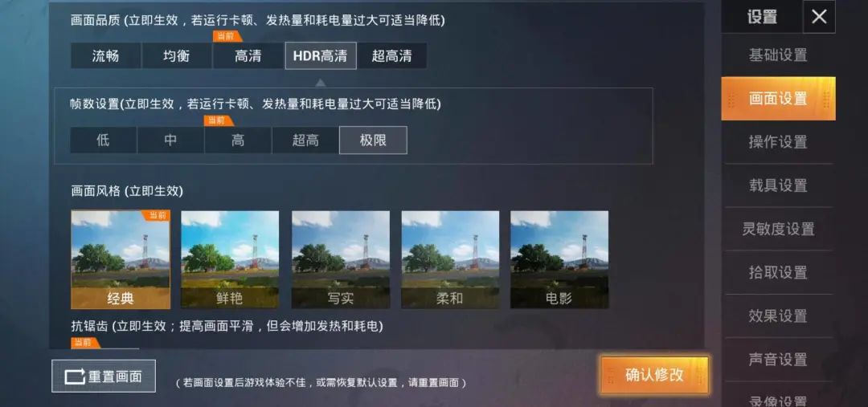868x407 pixels.
Task: Choose 超高清 graphics quality option
Action: pos(392,56)
